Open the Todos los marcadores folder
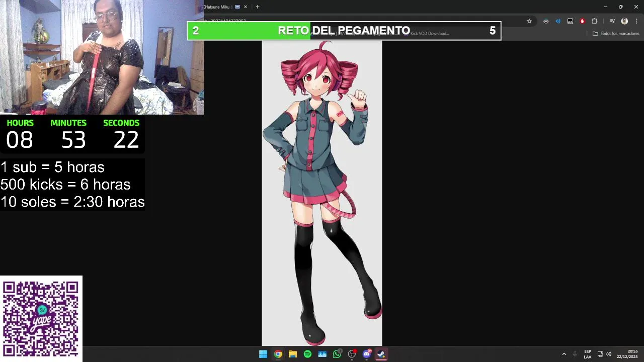644x362 pixels. [x=616, y=34]
